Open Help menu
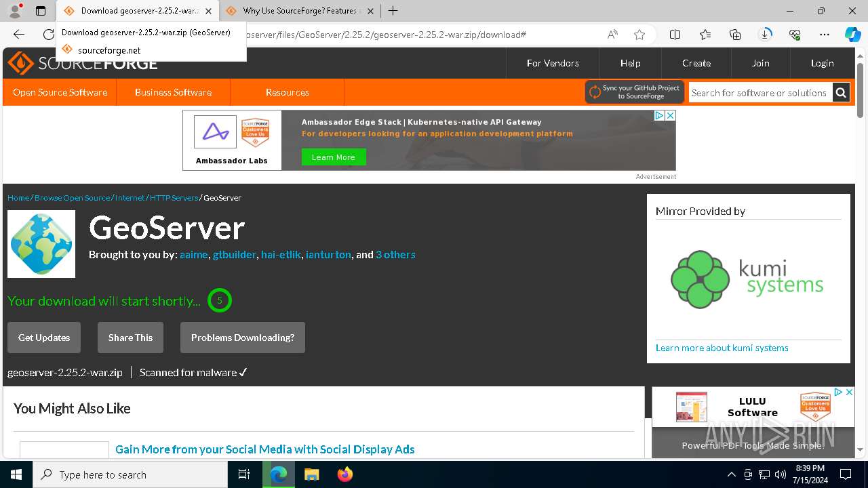 click(630, 63)
